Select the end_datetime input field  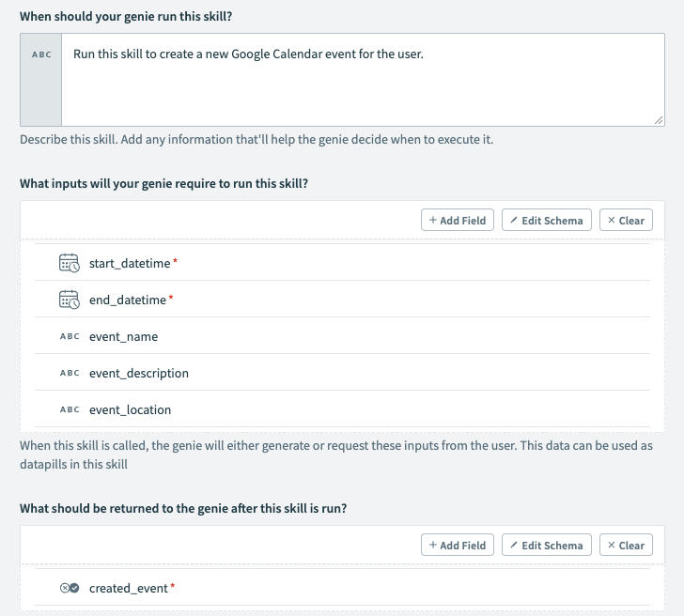pos(127,300)
